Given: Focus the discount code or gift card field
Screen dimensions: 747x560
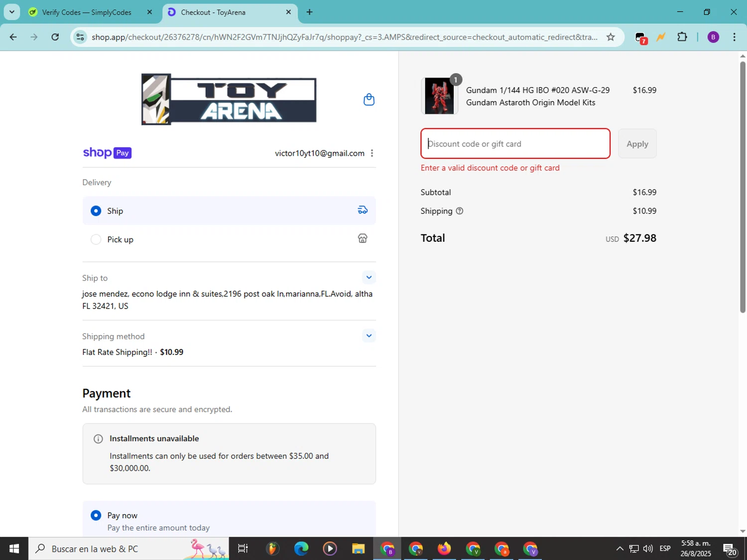Looking at the screenshot, I should pyautogui.click(x=515, y=144).
